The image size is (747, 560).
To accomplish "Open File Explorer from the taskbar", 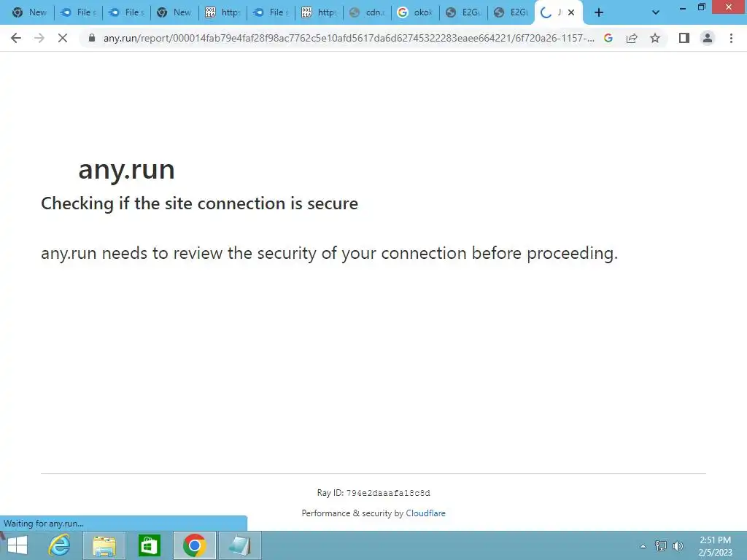I will [x=104, y=545].
